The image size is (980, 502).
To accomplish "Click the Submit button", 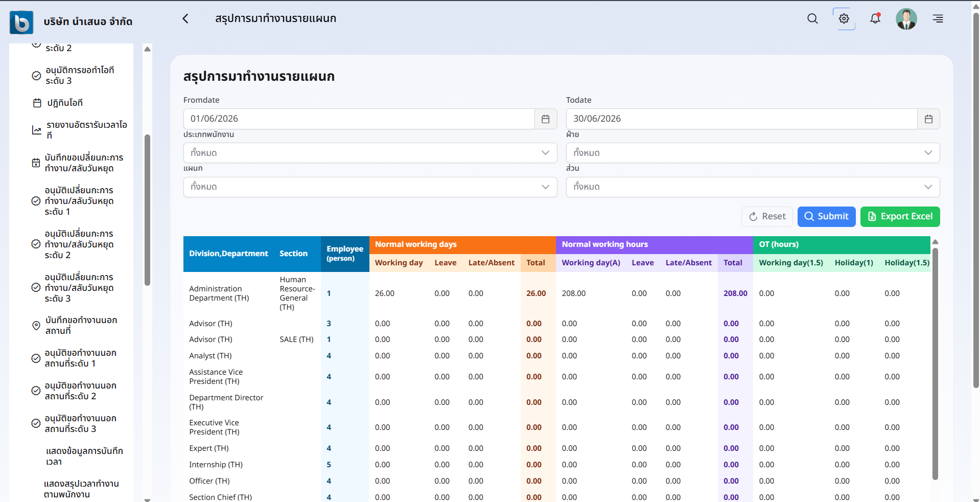I will pyautogui.click(x=826, y=217).
